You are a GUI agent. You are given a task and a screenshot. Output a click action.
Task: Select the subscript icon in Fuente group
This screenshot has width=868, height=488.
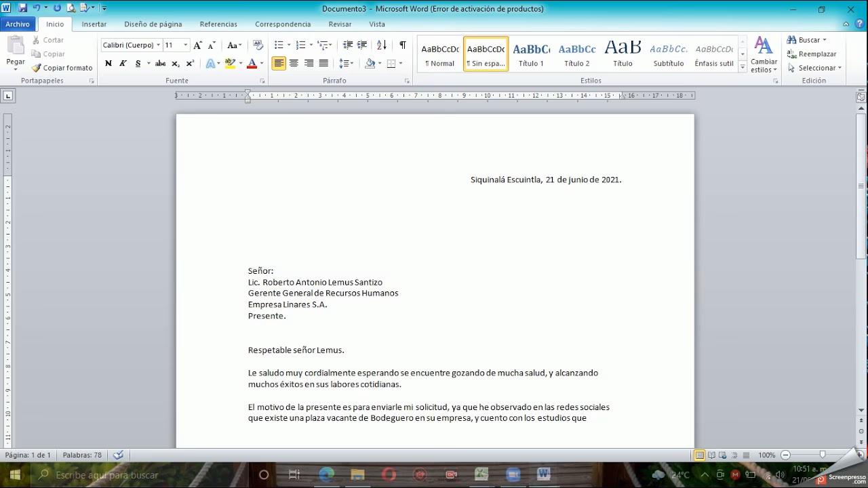pyautogui.click(x=177, y=62)
